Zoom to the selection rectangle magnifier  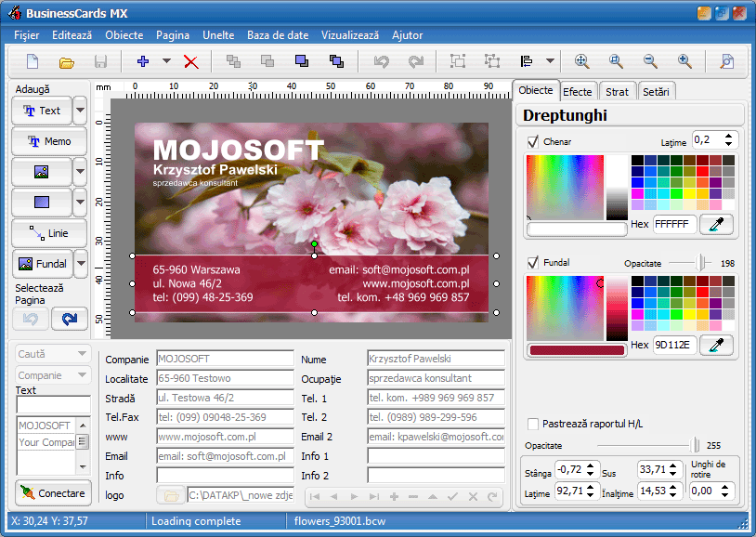click(x=616, y=61)
